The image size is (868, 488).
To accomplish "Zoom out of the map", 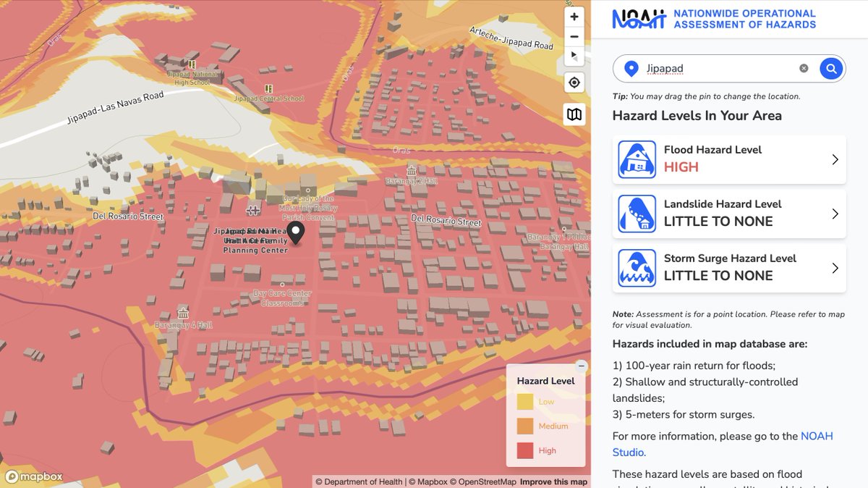I will [574, 36].
